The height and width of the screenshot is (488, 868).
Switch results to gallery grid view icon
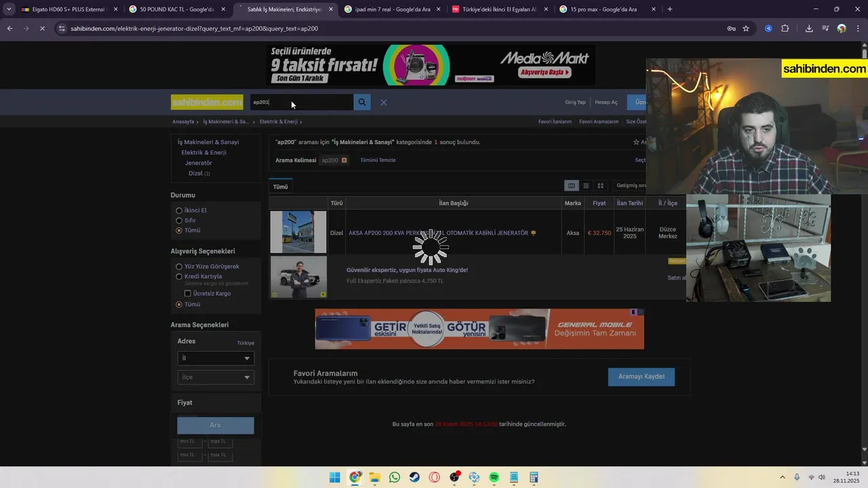tap(600, 186)
